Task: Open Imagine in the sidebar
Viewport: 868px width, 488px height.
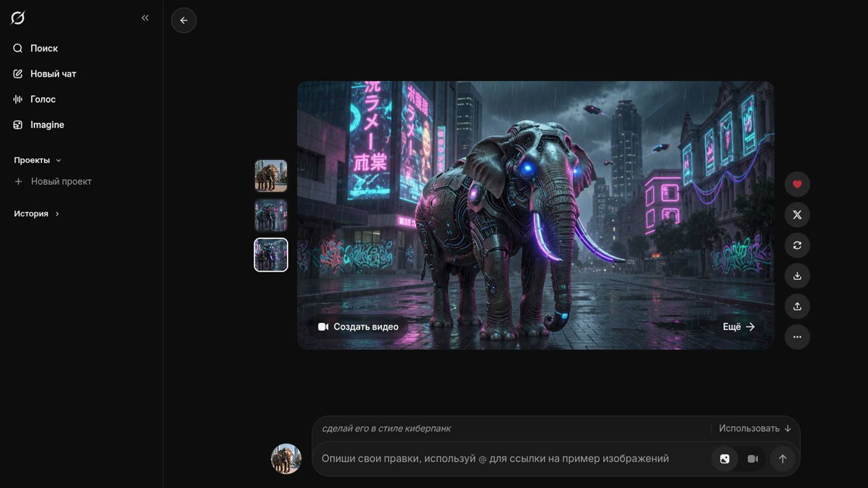Action: [47, 125]
